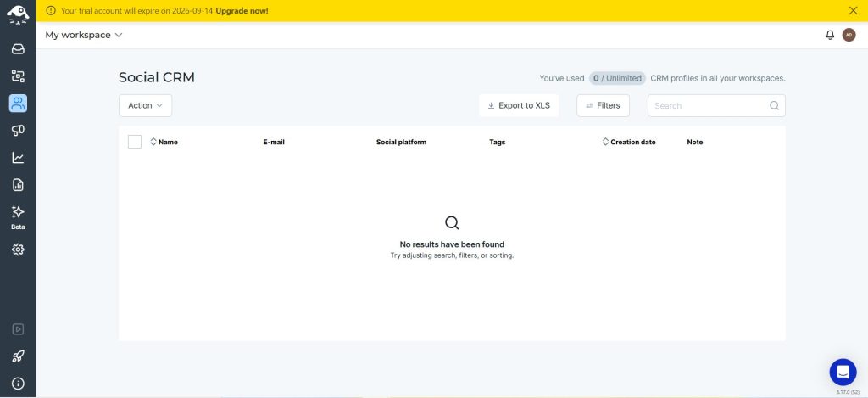
Task: Dismiss the trial expiry banner
Action: coord(853,10)
